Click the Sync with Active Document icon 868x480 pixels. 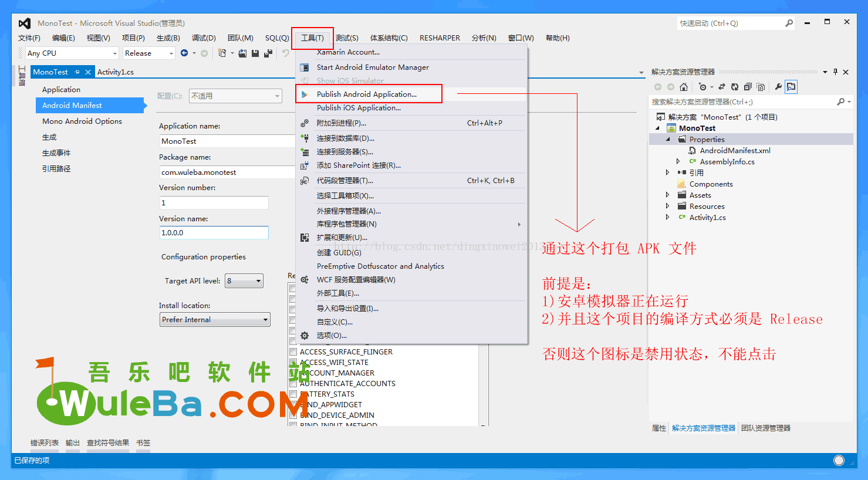pos(722,87)
